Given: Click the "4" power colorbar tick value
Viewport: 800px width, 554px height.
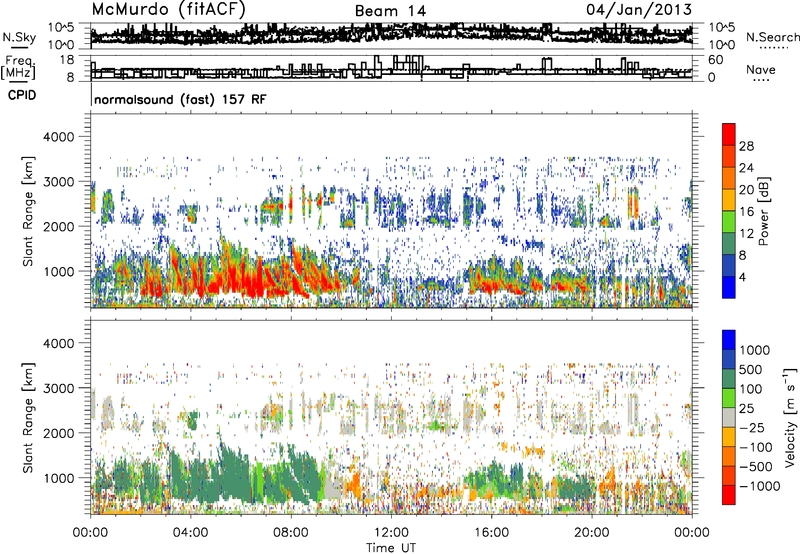Looking at the screenshot, I should pyautogui.click(x=743, y=278).
